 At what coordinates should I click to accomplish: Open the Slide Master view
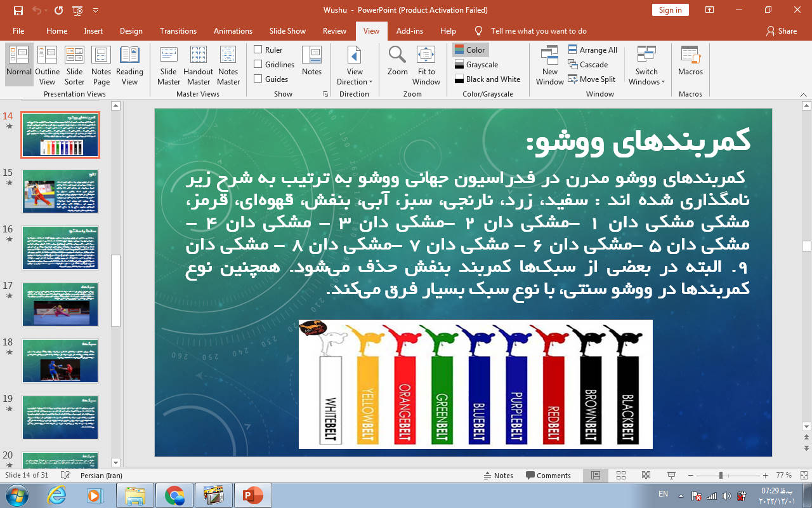point(169,65)
